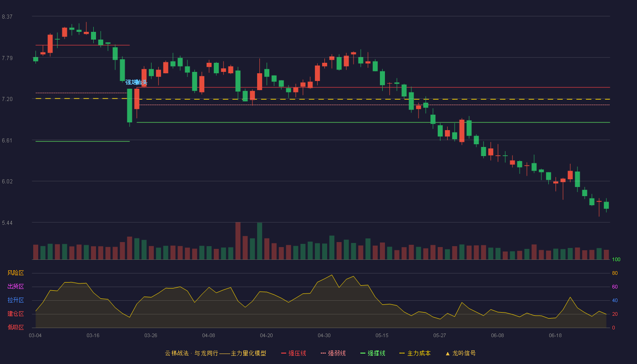Select the 出货区 zone label
The image size is (637, 364).
(15, 287)
